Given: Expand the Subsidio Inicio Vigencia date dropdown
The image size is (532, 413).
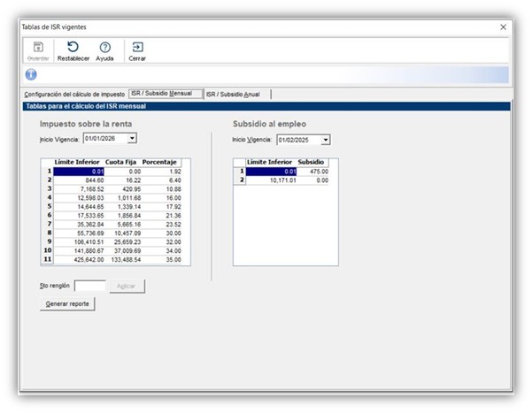Looking at the screenshot, I should [x=326, y=140].
